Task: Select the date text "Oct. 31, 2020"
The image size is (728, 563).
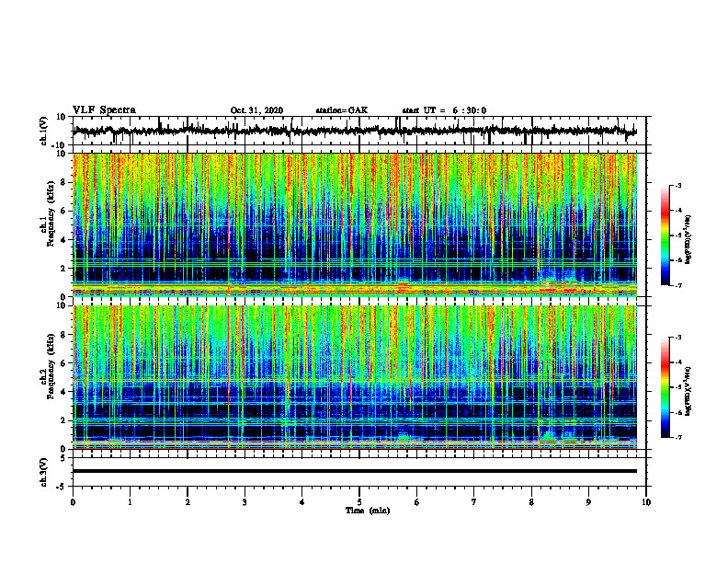Action: 256,110
